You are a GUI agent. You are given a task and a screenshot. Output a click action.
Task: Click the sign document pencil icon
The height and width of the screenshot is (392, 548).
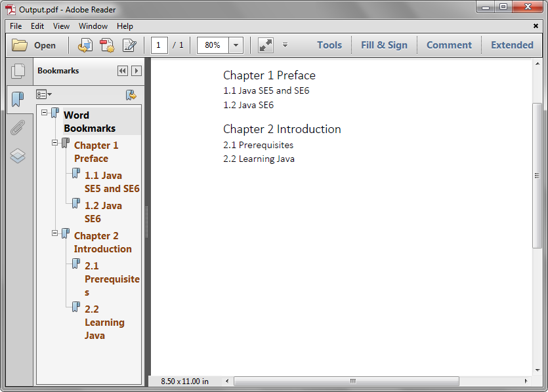pos(129,45)
